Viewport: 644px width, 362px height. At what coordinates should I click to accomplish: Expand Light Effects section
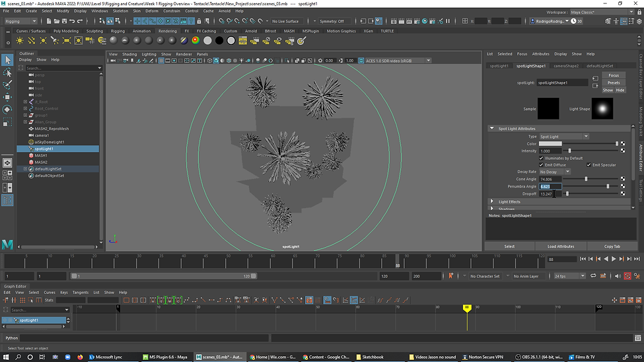coord(491,201)
